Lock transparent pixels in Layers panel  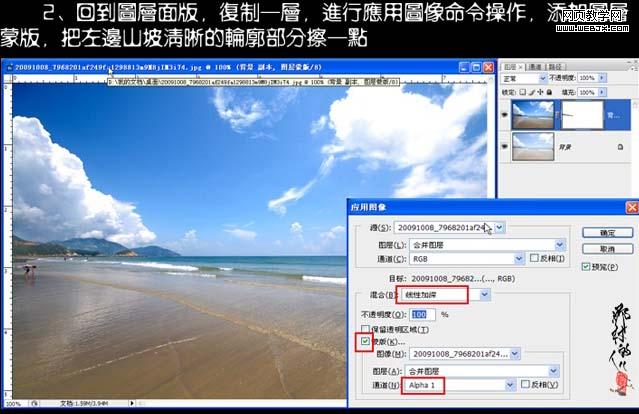(x=523, y=92)
